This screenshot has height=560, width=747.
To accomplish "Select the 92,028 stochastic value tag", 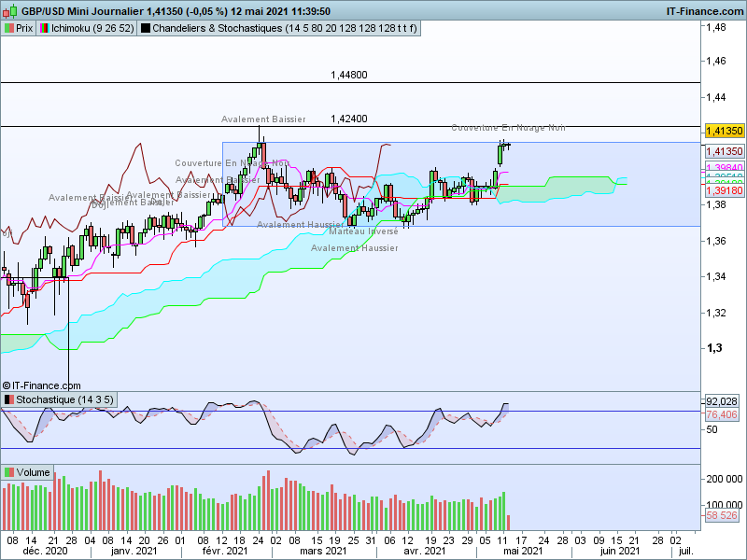I will pos(722,402).
